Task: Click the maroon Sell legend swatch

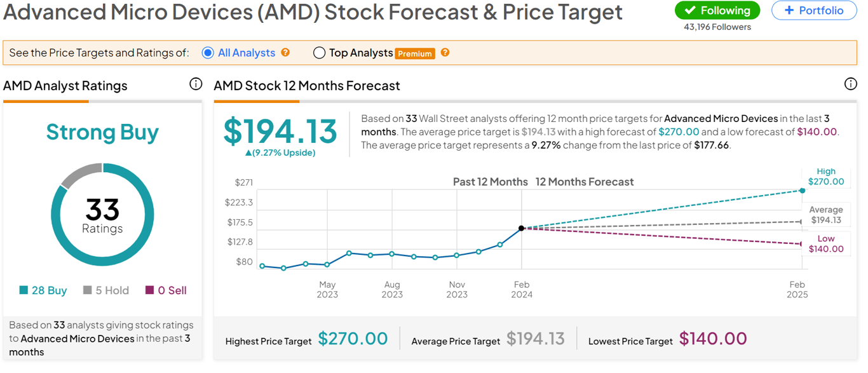Action: click(x=150, y=290)
